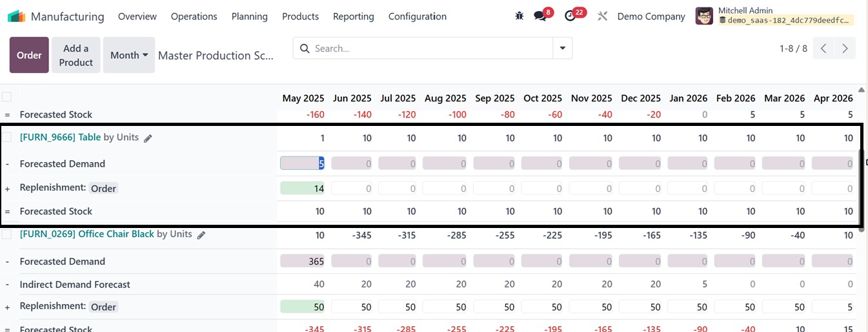Edit Table product with pencil icon
The image size is (868, 332).
(x=148, y=138)
